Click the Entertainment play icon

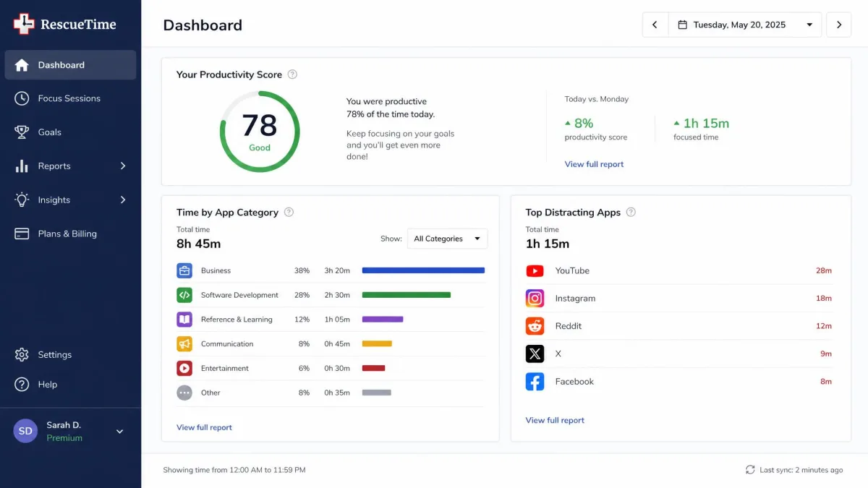184,369
